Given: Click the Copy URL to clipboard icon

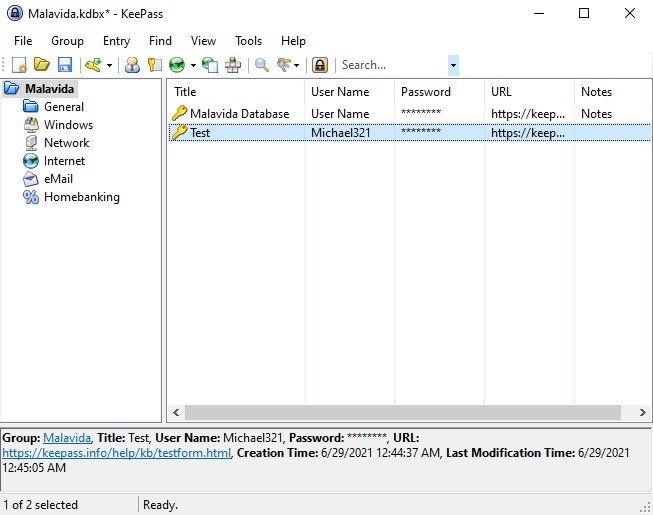Looking at the screenshot, I should click(x=210, y=65).
